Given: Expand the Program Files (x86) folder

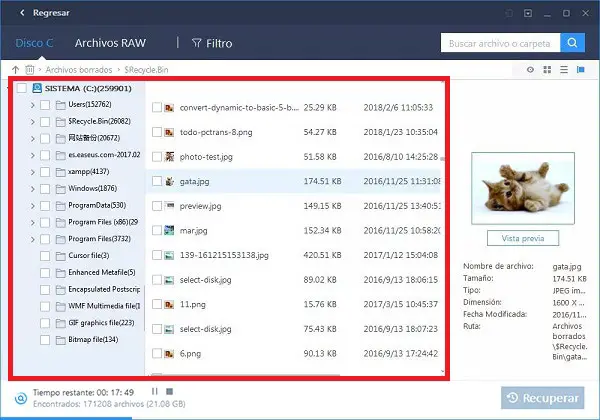Looking at the screenshot, I should [33, 222].
